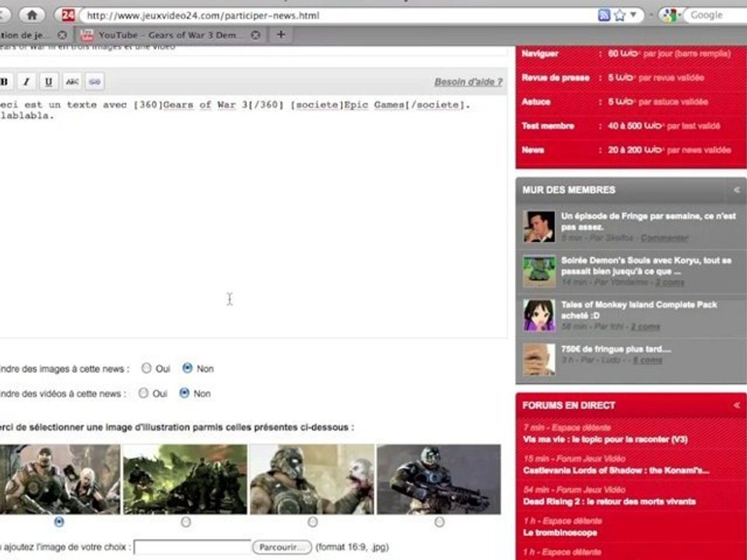Click the YouTube tab favicon
Viewport: 747px width, 560px height.
click(87, 35)
